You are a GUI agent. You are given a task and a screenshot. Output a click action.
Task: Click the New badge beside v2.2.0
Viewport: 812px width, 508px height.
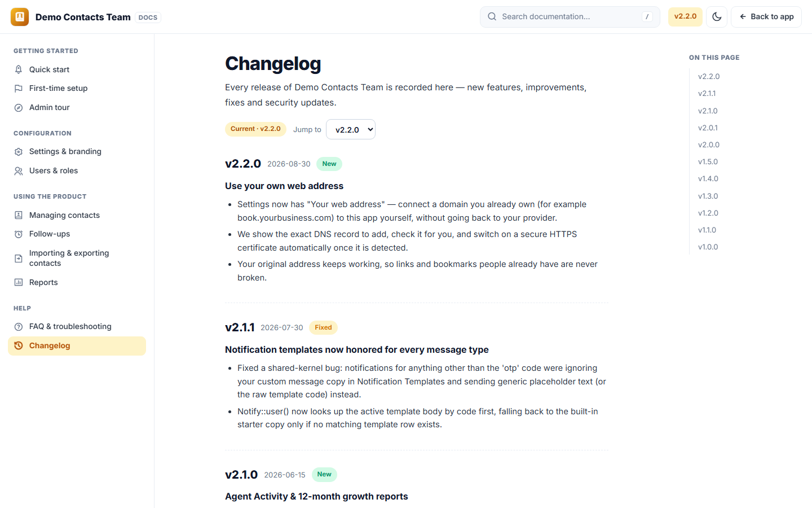coord(329,164)
